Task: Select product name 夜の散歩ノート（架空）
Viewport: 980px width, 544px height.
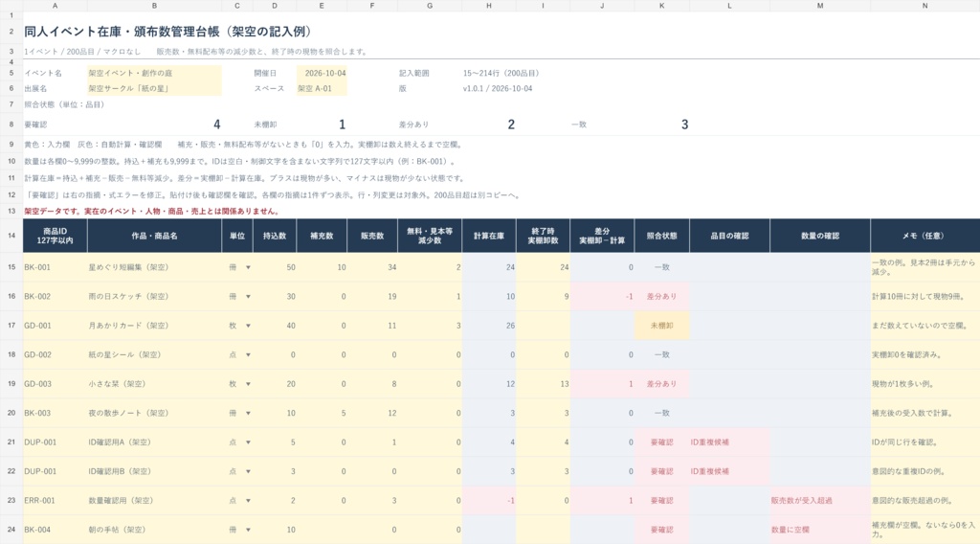Action: pos(154,414)
